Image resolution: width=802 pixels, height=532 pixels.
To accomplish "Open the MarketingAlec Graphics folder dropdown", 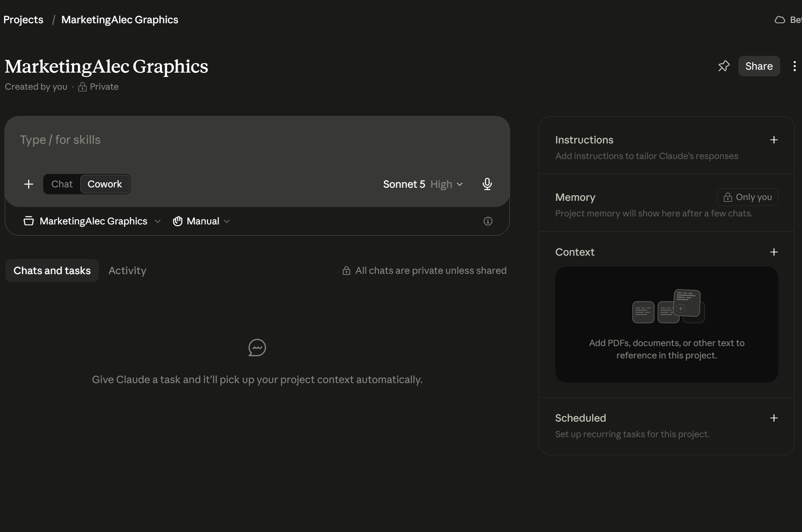I will [x=92, y=221].
